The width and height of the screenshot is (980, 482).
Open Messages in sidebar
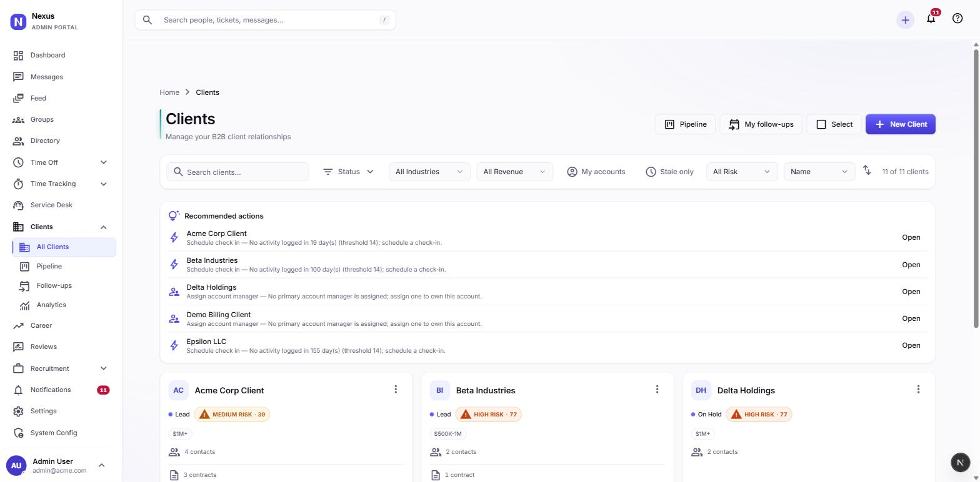pos(61,77)
